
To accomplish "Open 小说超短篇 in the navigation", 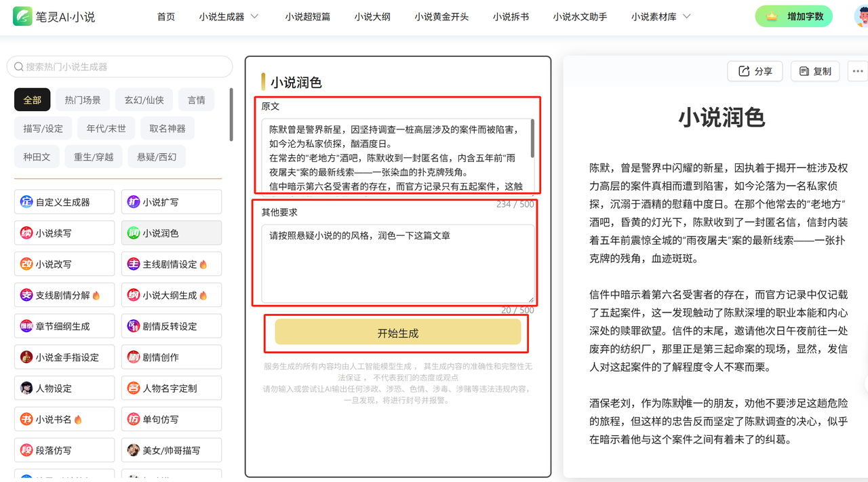I will pos(308,17).
